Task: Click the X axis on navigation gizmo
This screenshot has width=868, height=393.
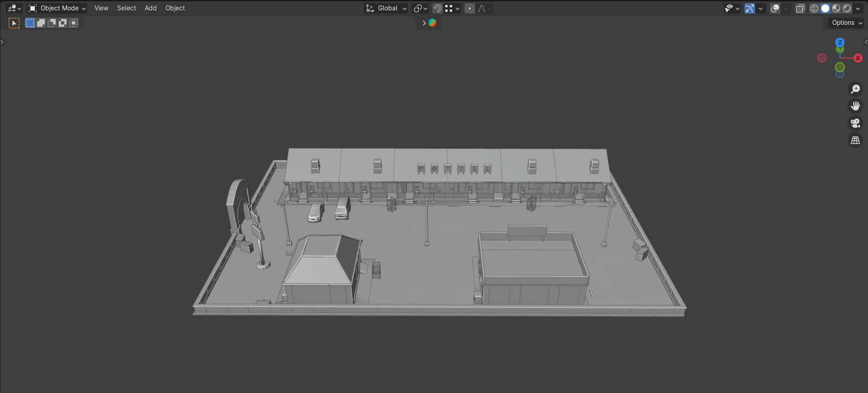Action: pos(858,58)
